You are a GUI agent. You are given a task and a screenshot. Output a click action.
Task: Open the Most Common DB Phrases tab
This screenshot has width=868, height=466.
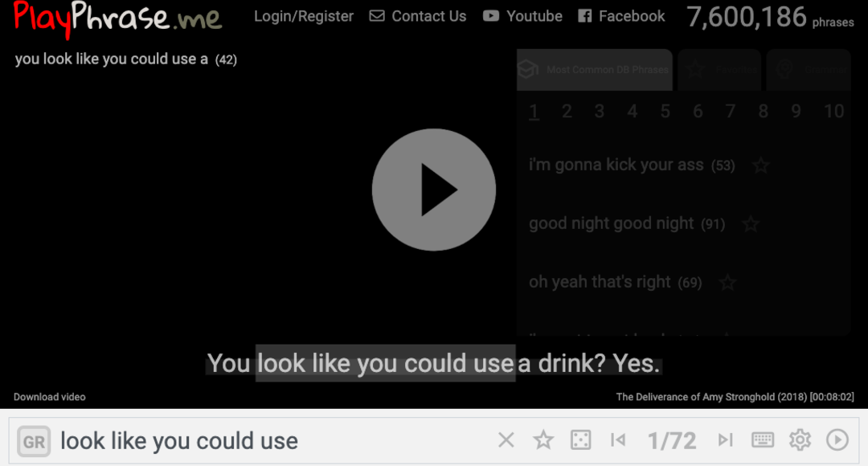pyautogui.click(x=595, y=70)
